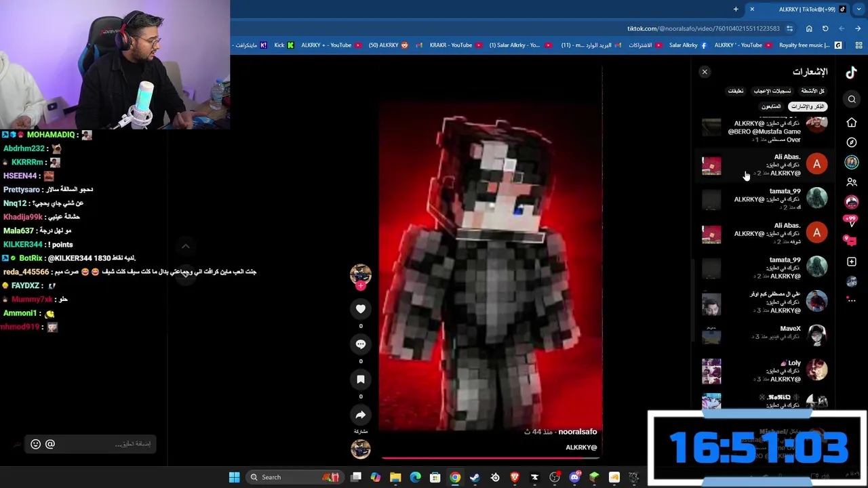Open a new browser tab
This screenshot has width=868, height=488.
[x=736, y=9]
